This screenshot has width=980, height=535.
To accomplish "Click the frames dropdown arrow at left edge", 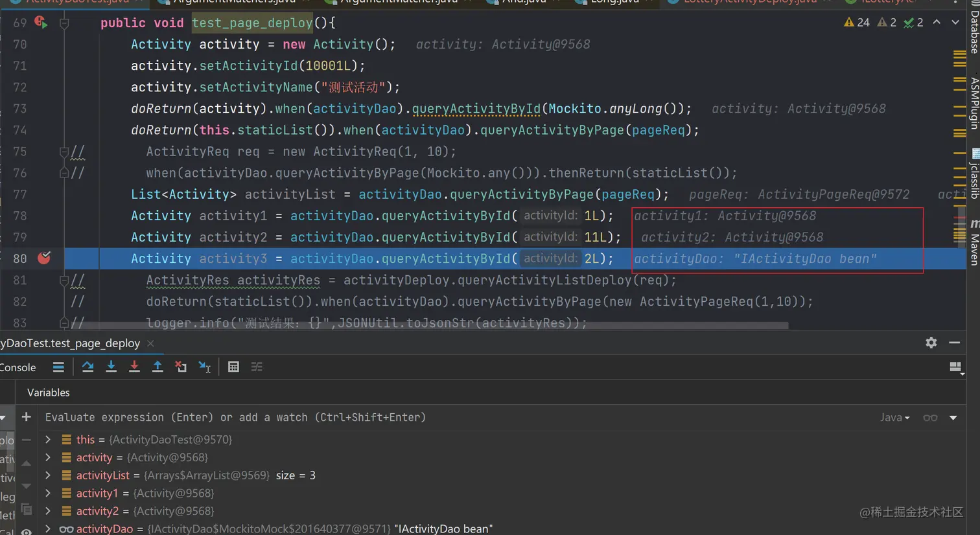I will click(x=3, y=418).
